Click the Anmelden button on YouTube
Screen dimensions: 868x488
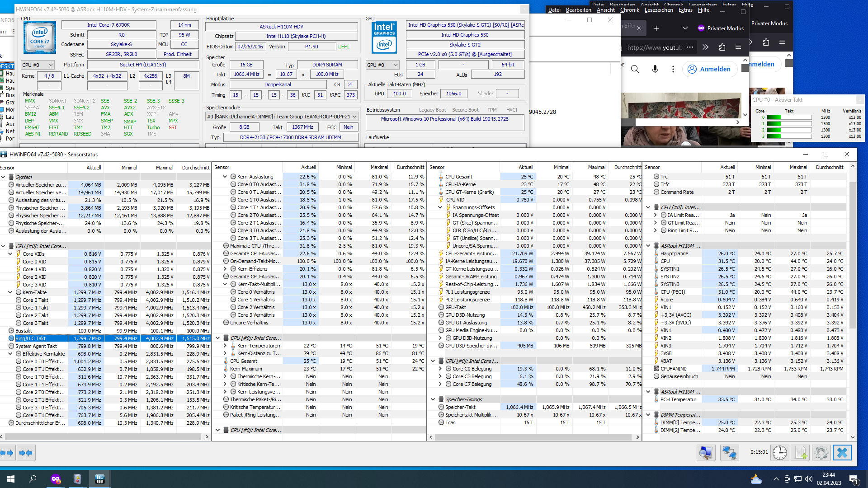coord(710,69)
